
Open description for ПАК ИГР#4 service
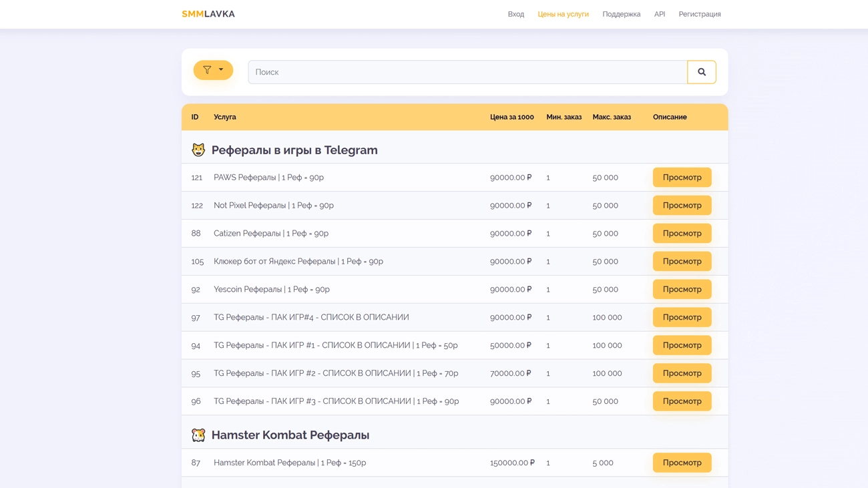[x=682, y=318]
